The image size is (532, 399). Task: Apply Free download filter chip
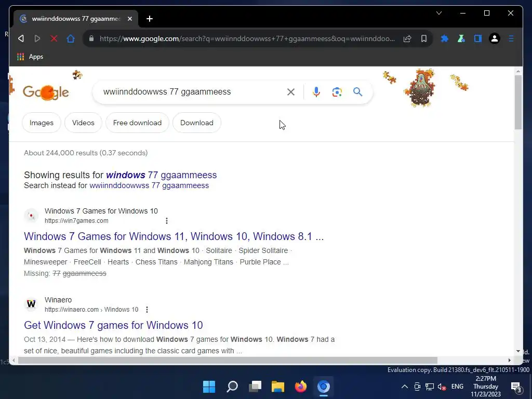(x=137, y=123)
